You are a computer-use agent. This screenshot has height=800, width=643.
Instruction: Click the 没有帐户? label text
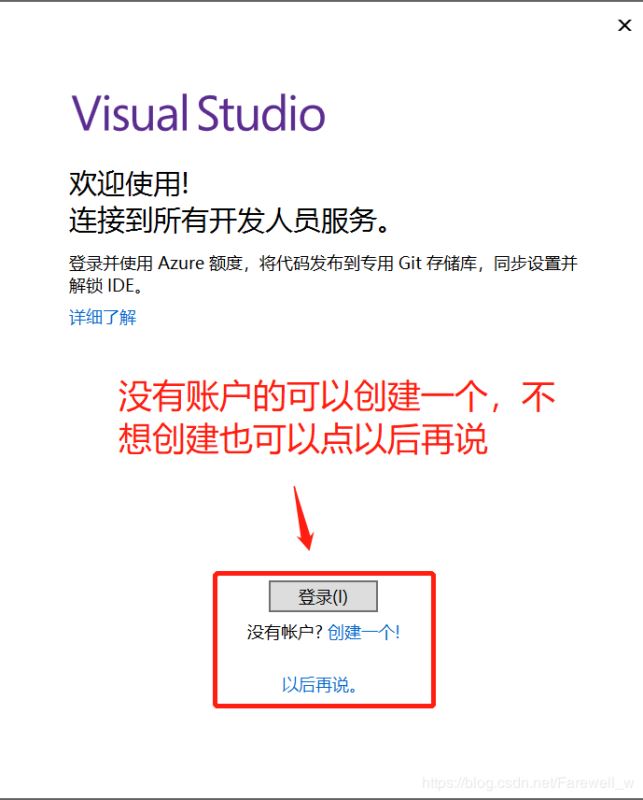pos(285,632)
